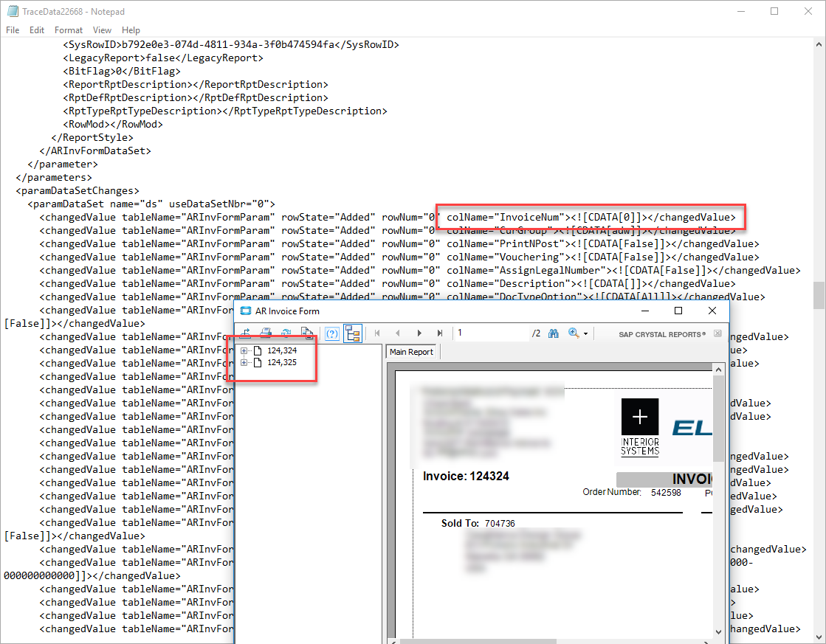826x644 pixels.
Task: Toggle the Parameter Panel (?) icon
Action: [x=332, y=333]
